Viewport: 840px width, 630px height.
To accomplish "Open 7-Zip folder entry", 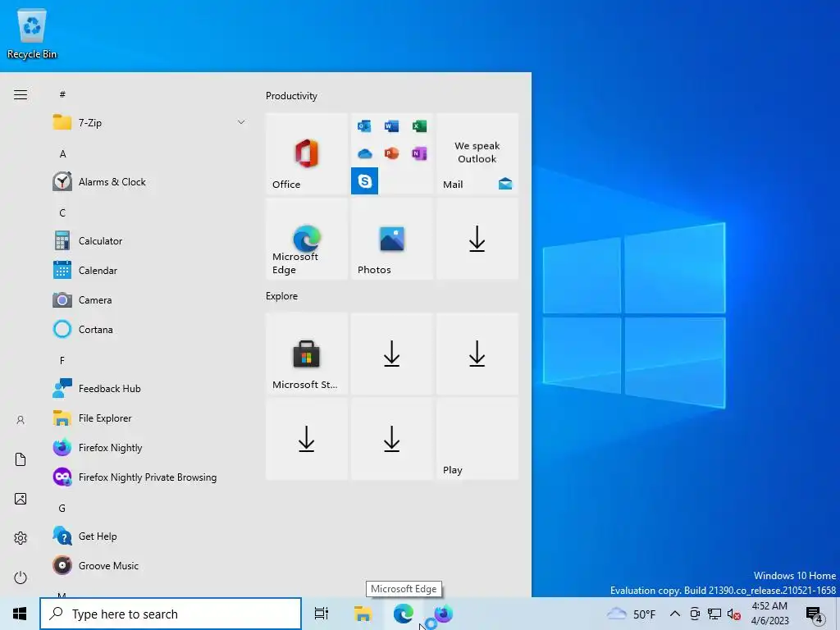I will (149, 123).
